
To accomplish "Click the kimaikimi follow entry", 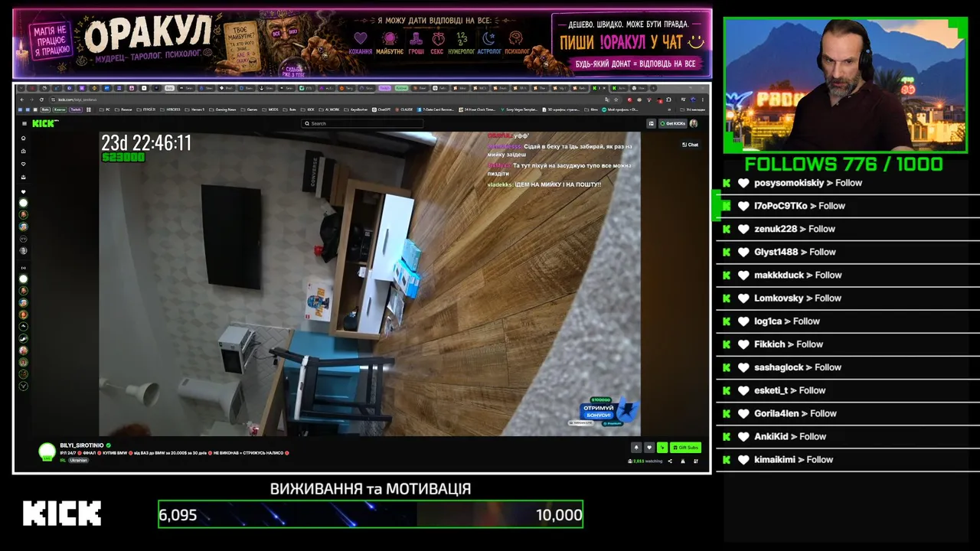I will (848, 459).
